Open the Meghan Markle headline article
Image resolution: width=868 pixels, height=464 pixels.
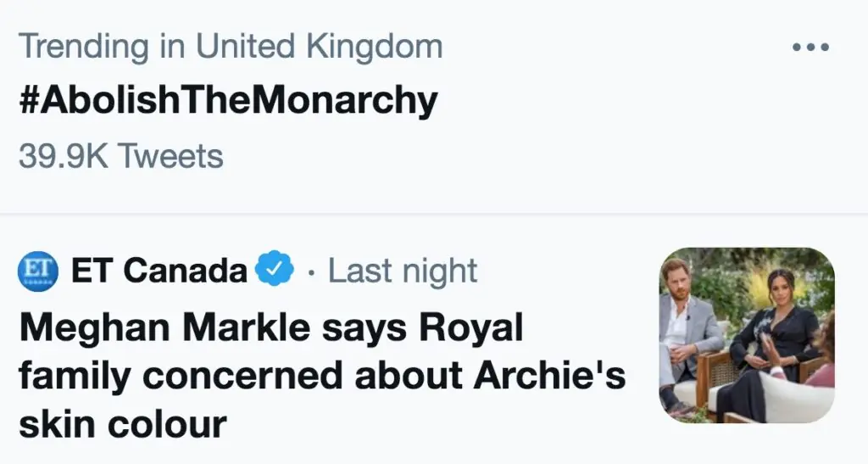coord(322,376)
